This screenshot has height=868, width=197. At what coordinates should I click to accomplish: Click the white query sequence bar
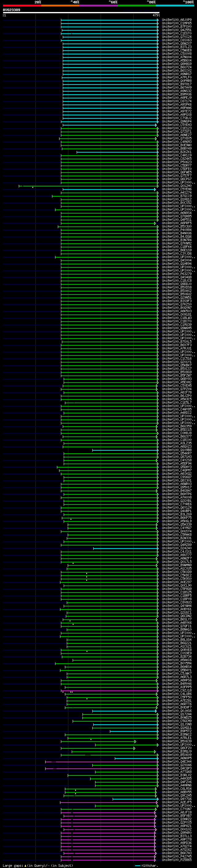[x=81, y=12]
